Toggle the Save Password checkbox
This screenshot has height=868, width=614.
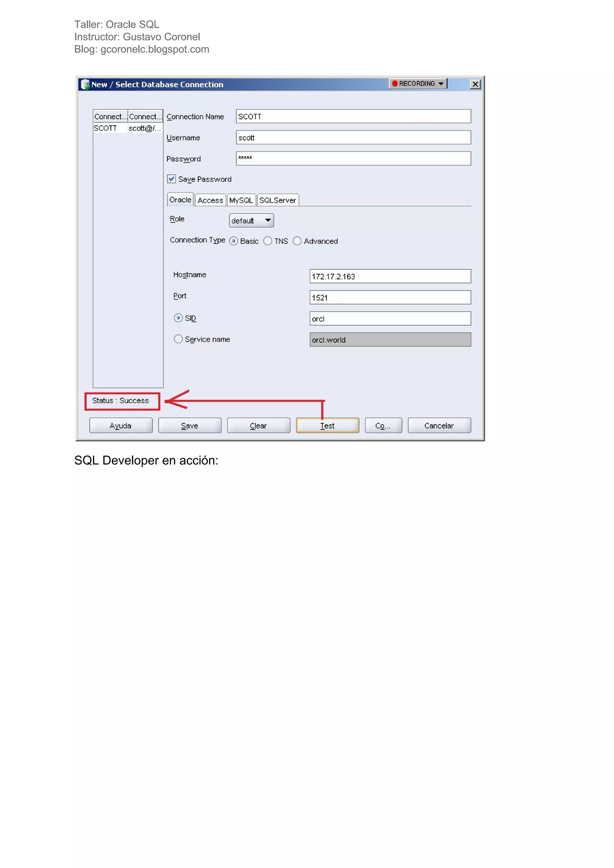(171, 179)
